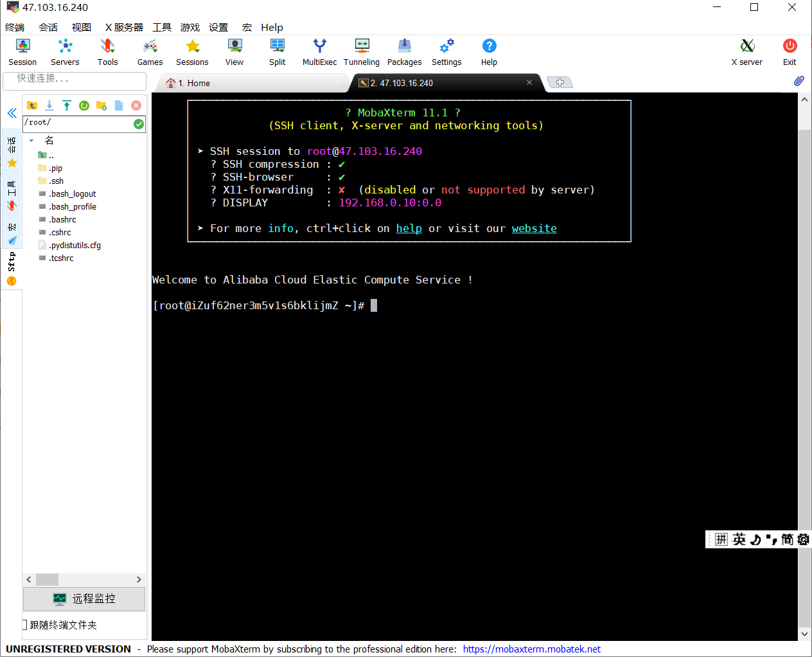Open the X 服务器 menu

click(x=124, y=28)
